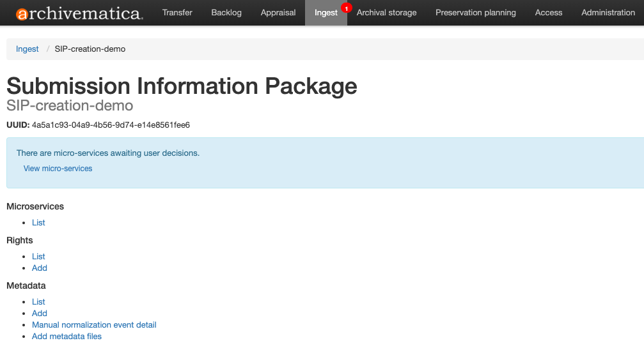Click the Ingest breadcrumb link
The width and height of the screenshot is (644, 350).
pyautogui.click(x=27, y=49)
